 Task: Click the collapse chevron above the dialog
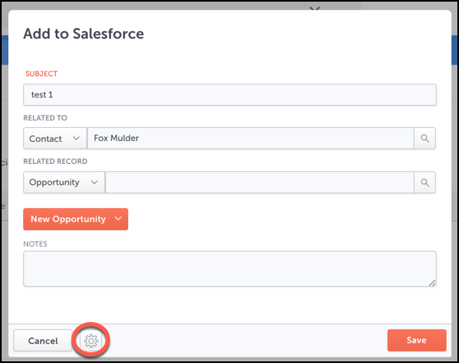(315, 8)
